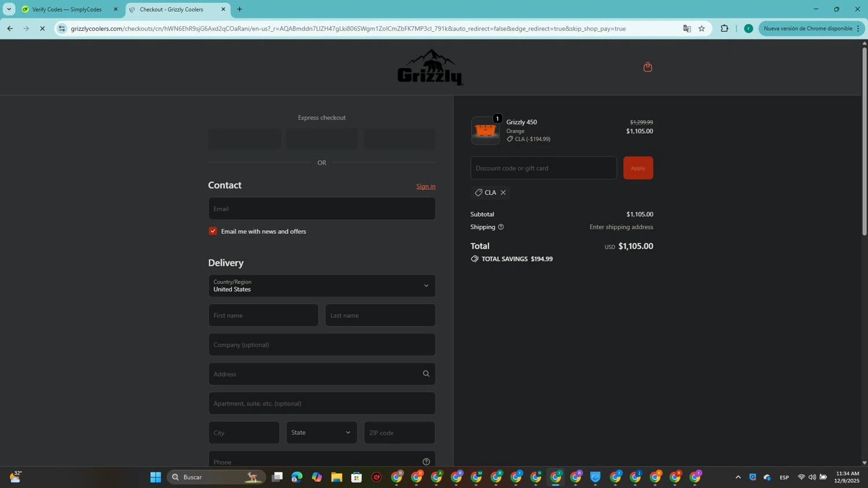Click the Last name field
This screenshot has height=488, width=868.
380,315
